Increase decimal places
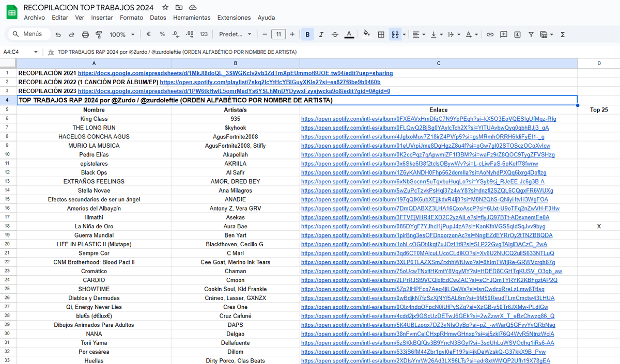The width and height of the screenshot is (620, 364). click(x=190, y=35)
